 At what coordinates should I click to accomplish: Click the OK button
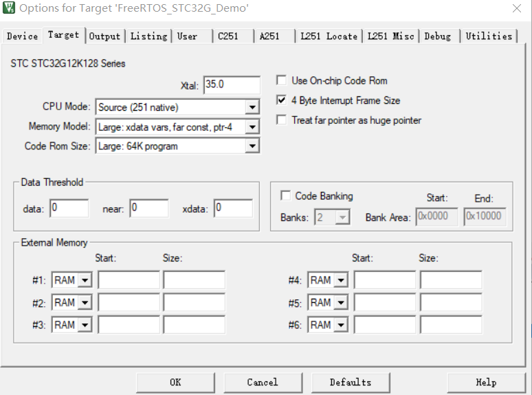click(175, 383)
